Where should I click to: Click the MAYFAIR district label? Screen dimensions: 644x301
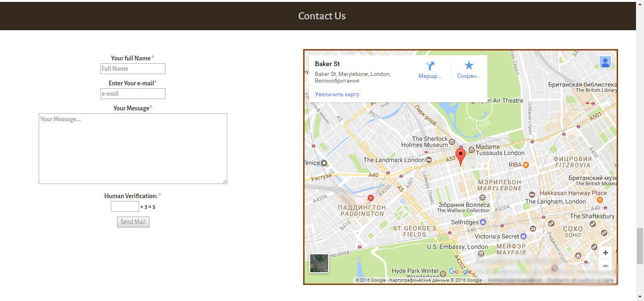coord(511,252)
